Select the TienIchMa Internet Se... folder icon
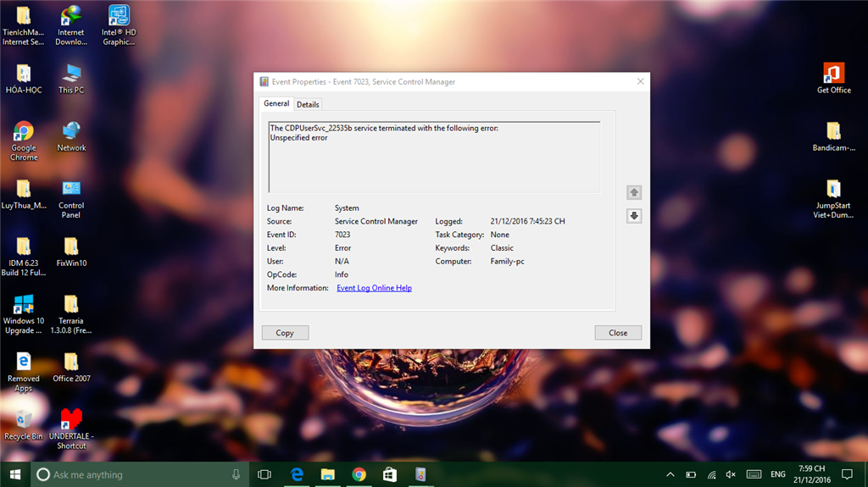Image resolution: width=868 pixels, height=487 pixels. (23, 25)
